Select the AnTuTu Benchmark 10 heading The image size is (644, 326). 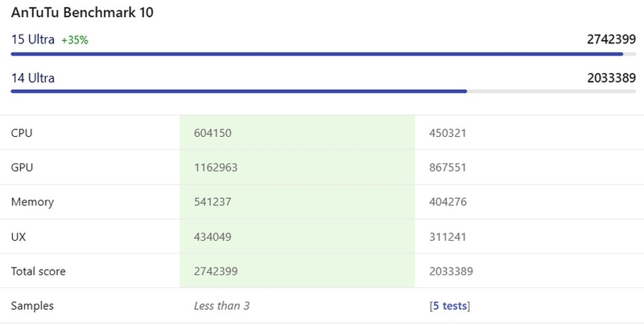coord(82,13)
